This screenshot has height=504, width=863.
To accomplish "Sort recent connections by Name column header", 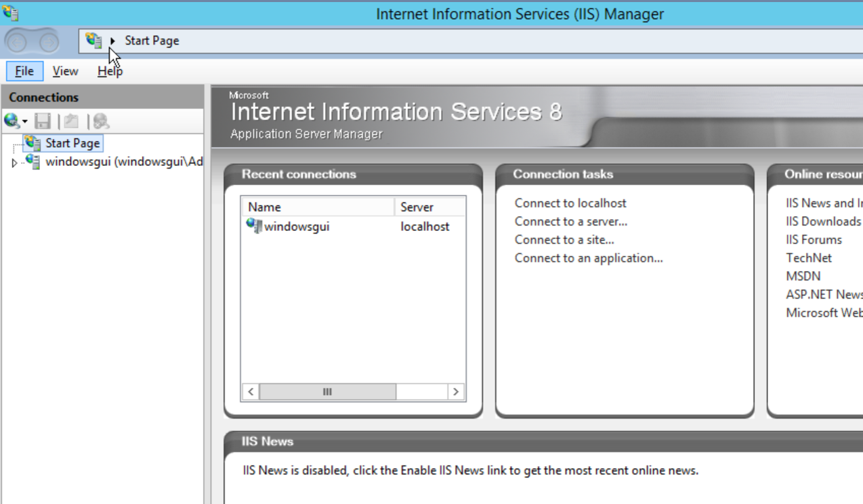I will coord(318,207).
